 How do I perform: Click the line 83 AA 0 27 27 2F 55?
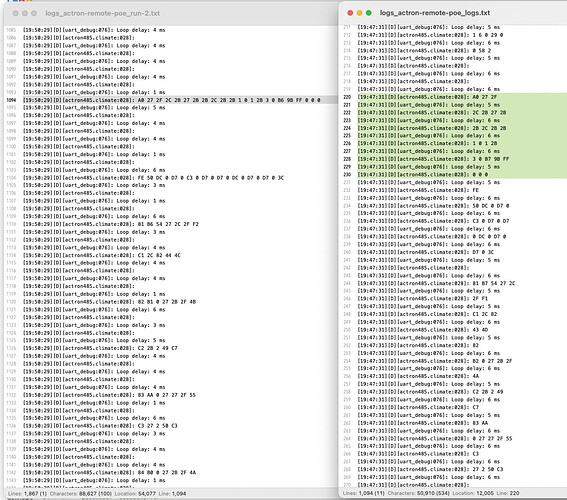click(x=109, y=395)
